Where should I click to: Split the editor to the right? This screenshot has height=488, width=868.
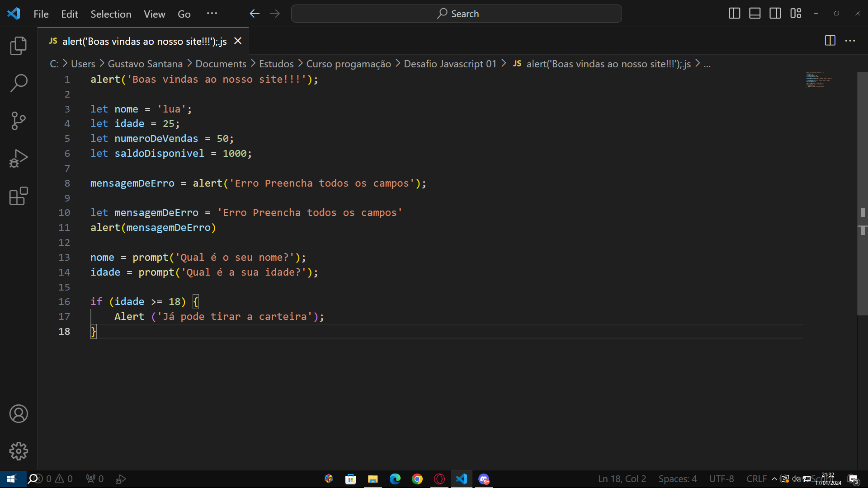pos(830,41)
